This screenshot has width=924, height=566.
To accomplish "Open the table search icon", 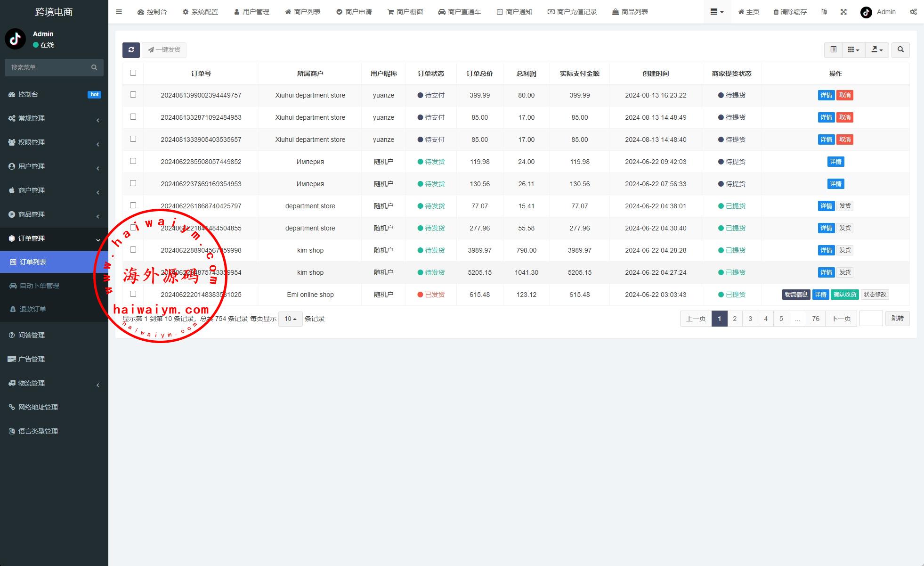I will pyautogui.click(x=900, y=50).
